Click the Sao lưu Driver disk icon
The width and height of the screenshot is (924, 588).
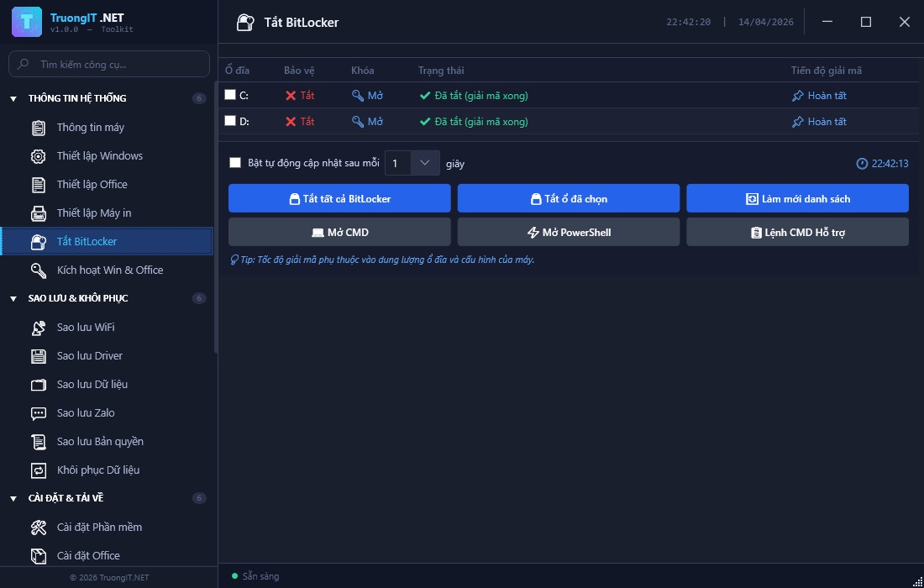coord(39,355)
